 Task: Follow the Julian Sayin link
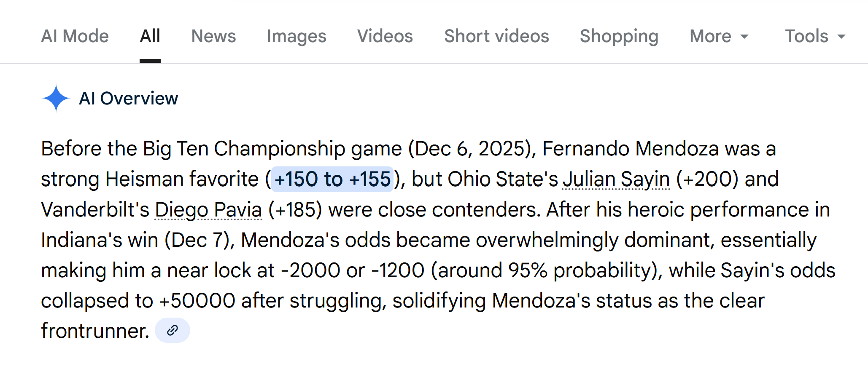[616, 179]
